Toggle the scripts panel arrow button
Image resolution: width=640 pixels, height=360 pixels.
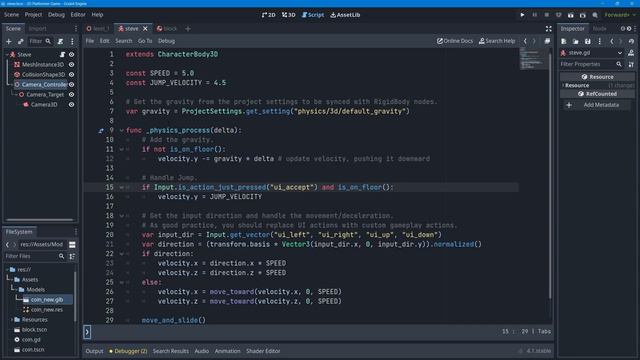tap(87, 332)
